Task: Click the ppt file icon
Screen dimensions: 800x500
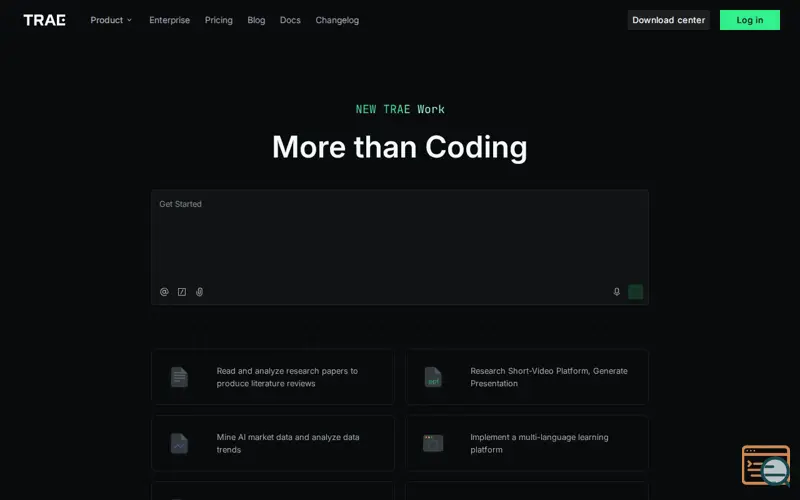Action: pyautogui.click(x=433, y=377)
